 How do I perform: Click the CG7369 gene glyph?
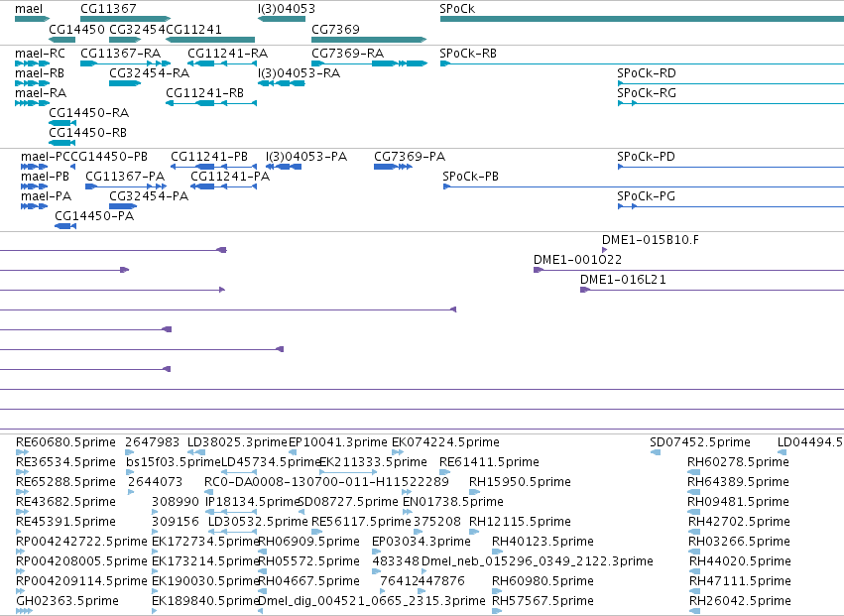coord(369,40)
